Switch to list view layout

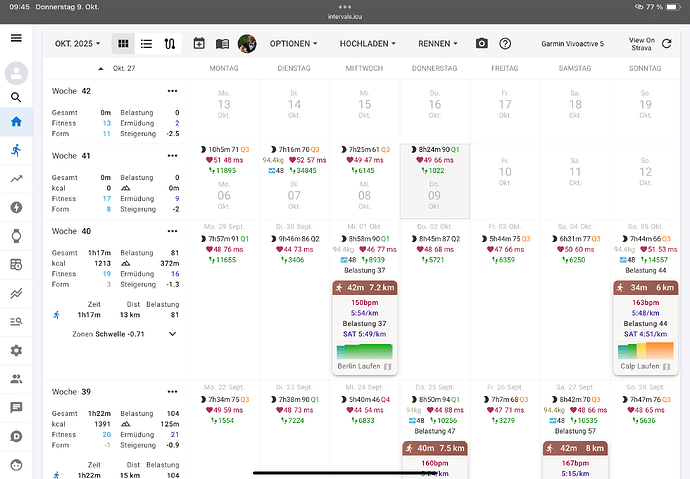coord(147,44)
